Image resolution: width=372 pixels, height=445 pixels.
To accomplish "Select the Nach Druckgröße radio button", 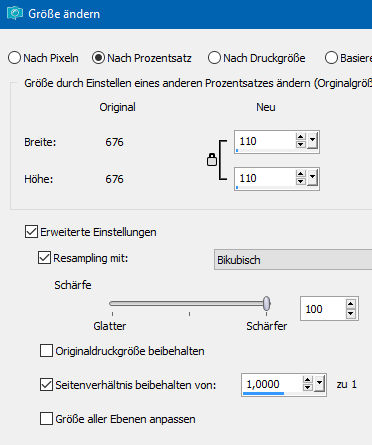I will (214, 58).
